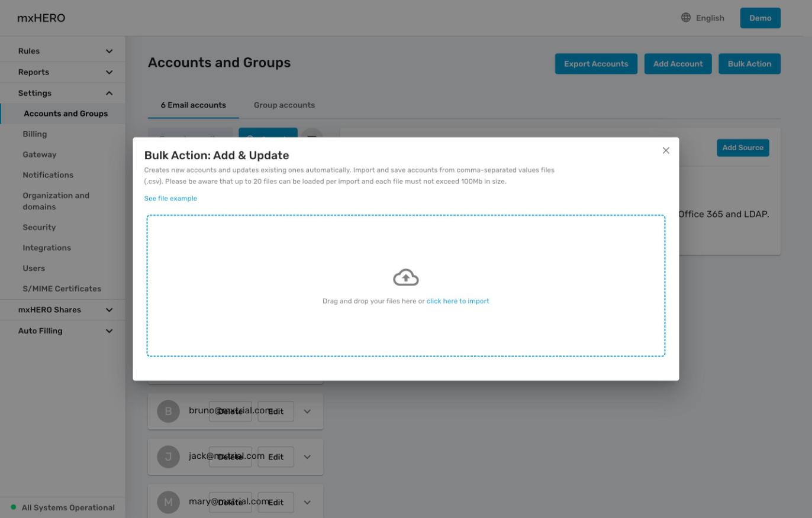Click the Demo account button
This screenshot has width=812, height=518.
coord(760,18)
